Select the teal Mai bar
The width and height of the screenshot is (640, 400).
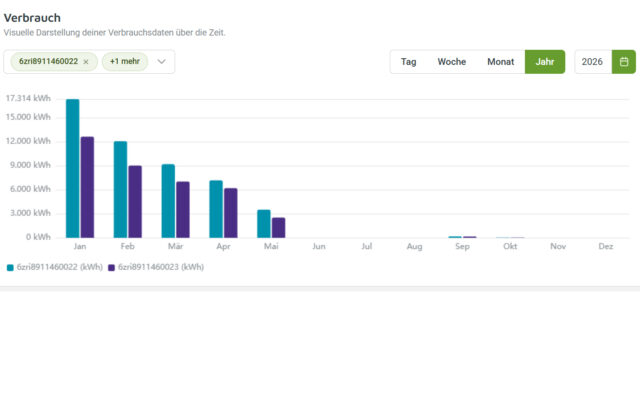[264, 224]
